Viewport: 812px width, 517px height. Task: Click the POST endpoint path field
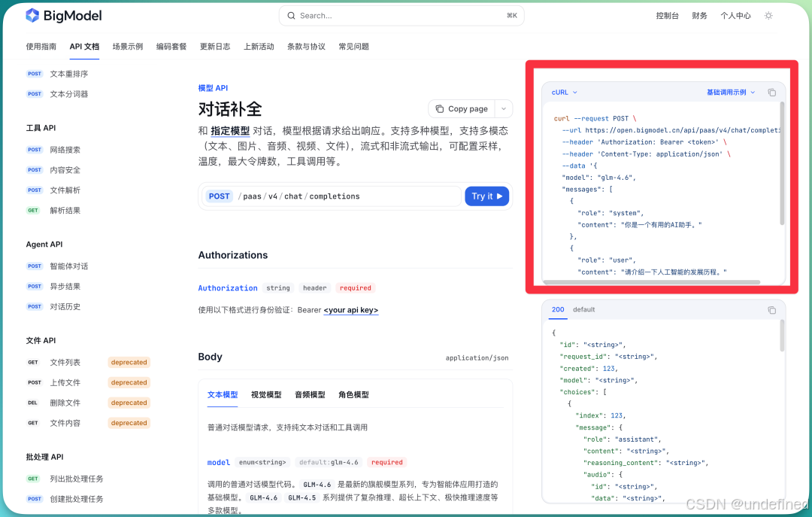pos(332,196)
